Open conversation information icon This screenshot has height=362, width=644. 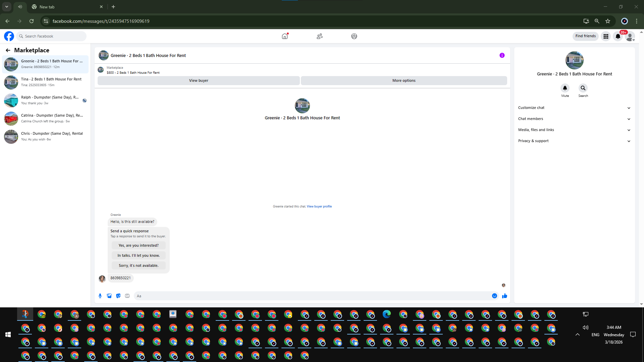[x=502, y=55]
